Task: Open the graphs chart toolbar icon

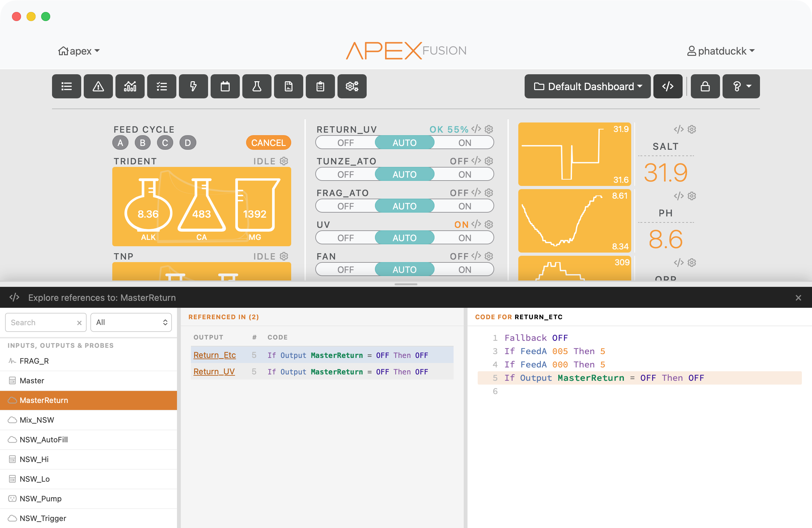Action: [x=130, y=86]
